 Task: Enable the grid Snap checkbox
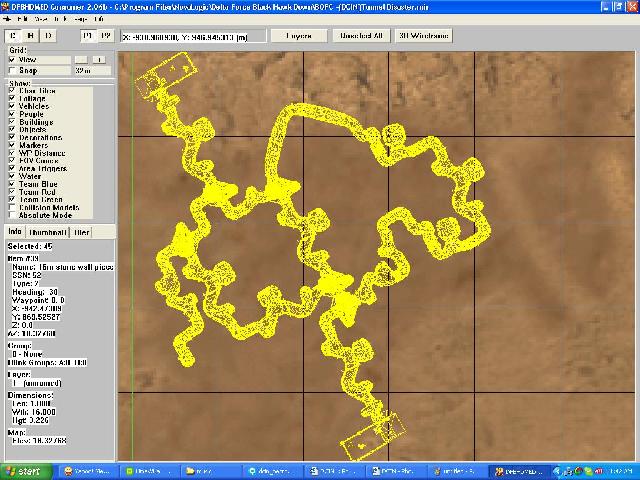pyautogui.click(x=12, y=70)
